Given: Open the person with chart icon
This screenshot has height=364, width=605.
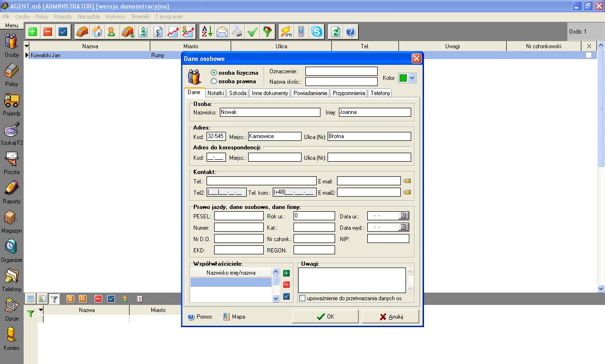Looking at the screenshot, I should pos(188,32).
